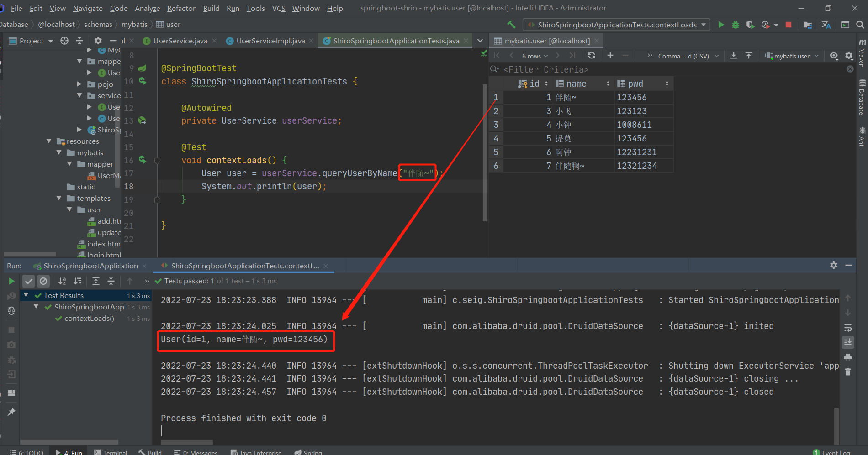This screenshot has height=455, width=868.
Task: Toggle show ignored tests filter
Action: click(x=43, y=281)
